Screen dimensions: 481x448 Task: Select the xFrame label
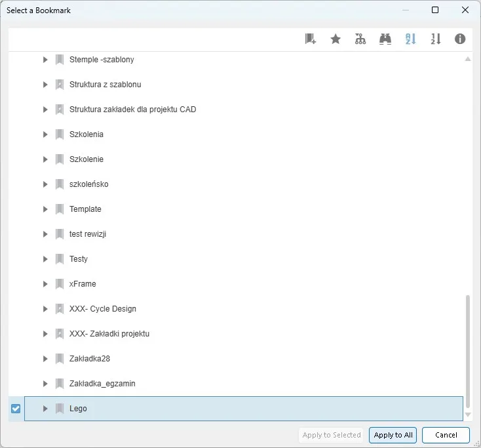point(83,284)
